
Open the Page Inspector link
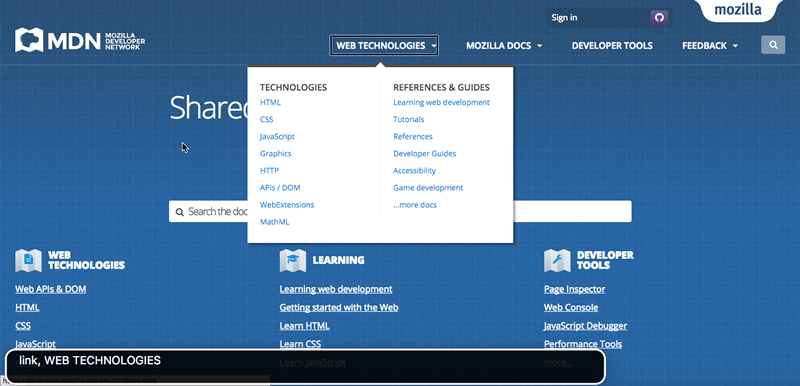[x=574, y=289]
